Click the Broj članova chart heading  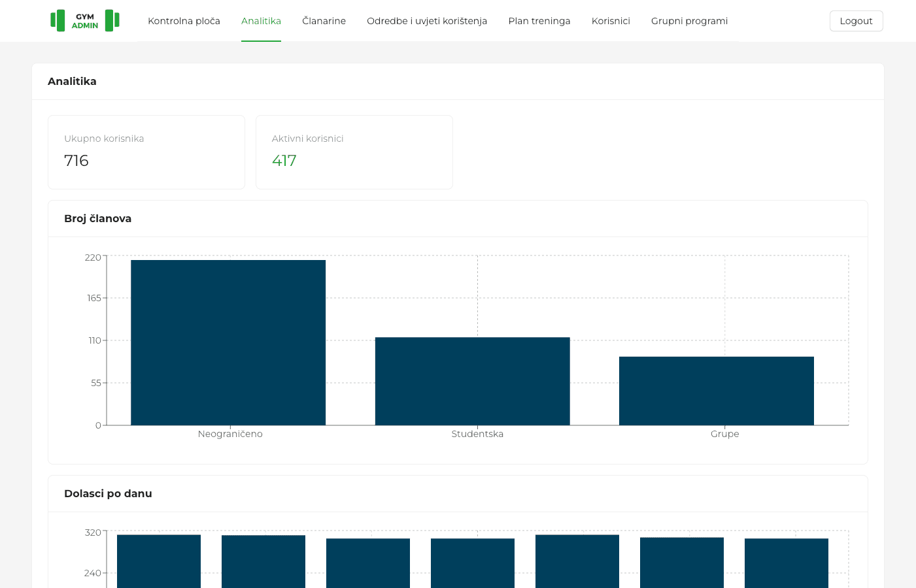click(97, 218)
